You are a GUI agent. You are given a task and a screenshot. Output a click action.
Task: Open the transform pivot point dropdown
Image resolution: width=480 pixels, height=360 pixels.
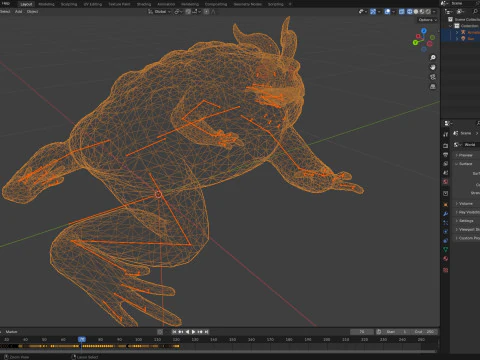[178, 12]
